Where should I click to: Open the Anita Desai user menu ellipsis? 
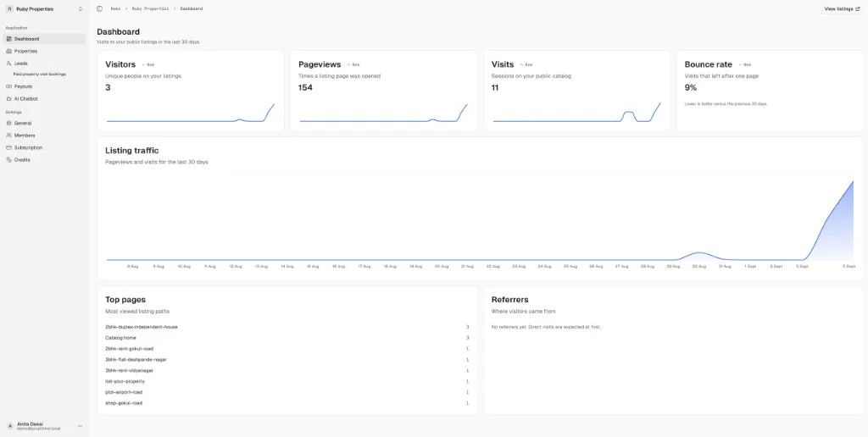[x=80, y=426]
